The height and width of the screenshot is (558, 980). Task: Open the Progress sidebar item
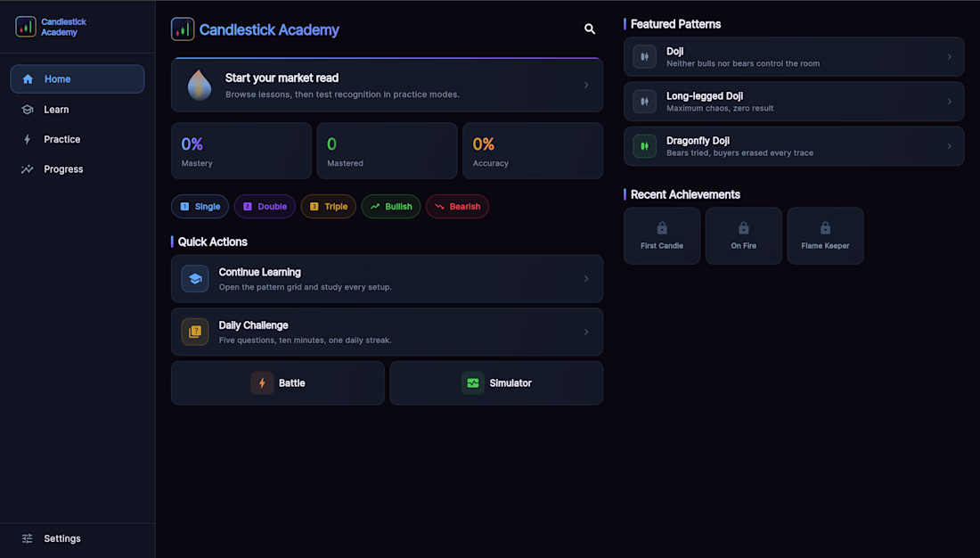tap(63, 169)
